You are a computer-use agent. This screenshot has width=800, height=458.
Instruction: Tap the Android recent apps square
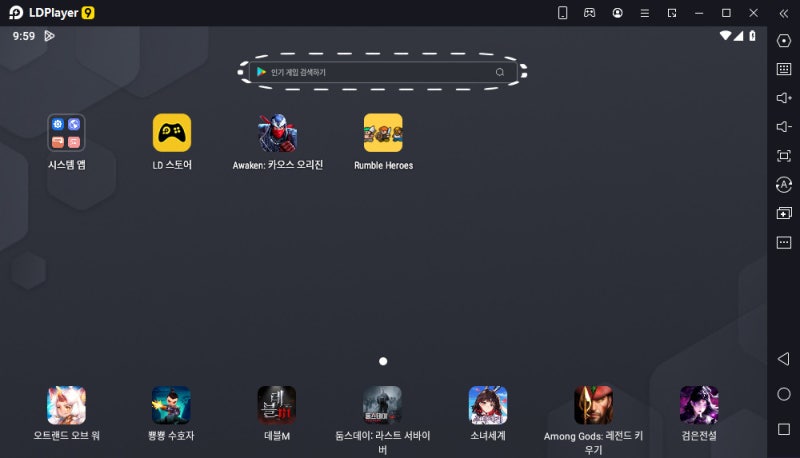point(784,429)
